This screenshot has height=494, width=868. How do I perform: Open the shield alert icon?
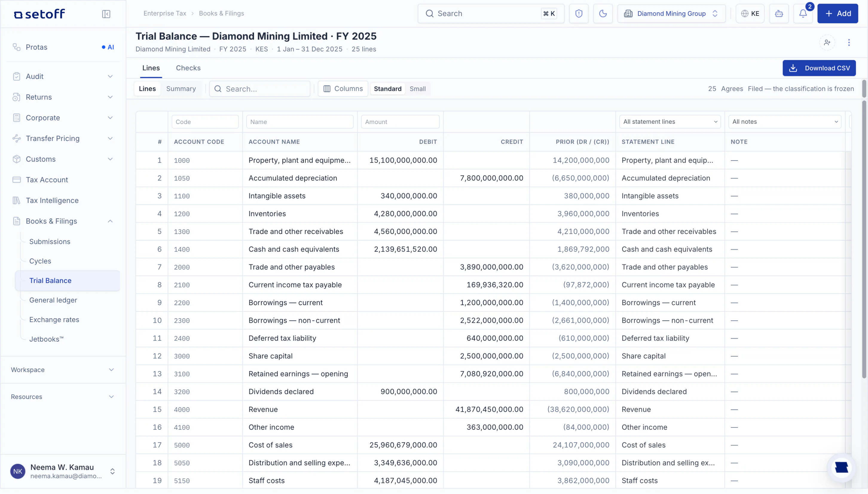pyautogui.click(x=579, y=13)
